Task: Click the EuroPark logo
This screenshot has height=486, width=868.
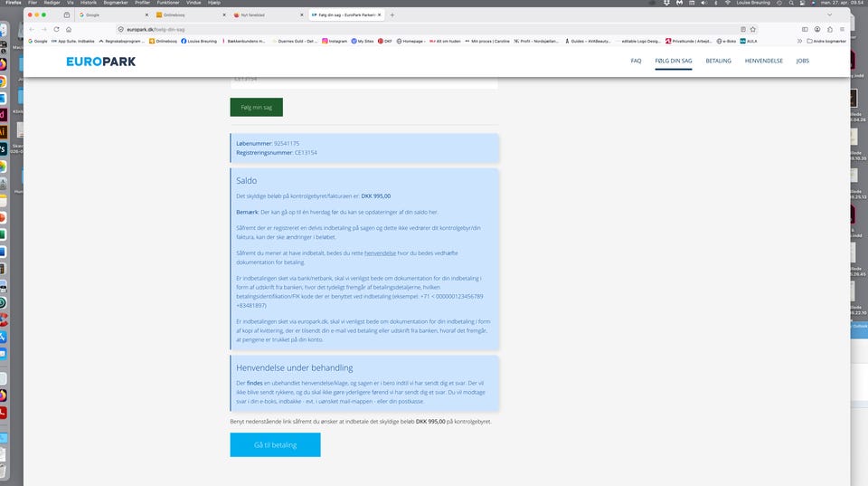Action: pos(100,62)
